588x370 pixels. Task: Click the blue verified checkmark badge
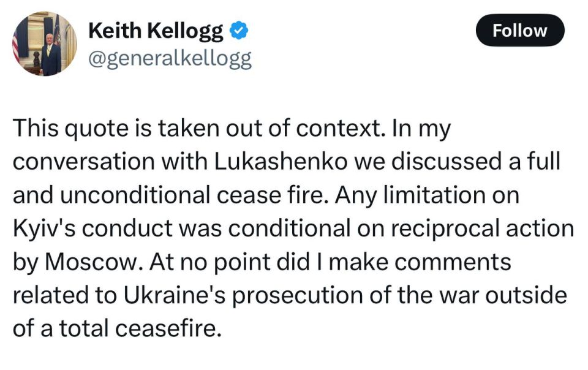(x=238, y=31)
